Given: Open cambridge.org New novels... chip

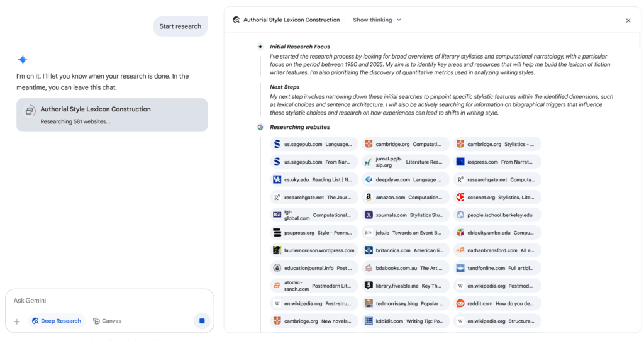Looking at the screenshot, I should click(x=314, y=321).
